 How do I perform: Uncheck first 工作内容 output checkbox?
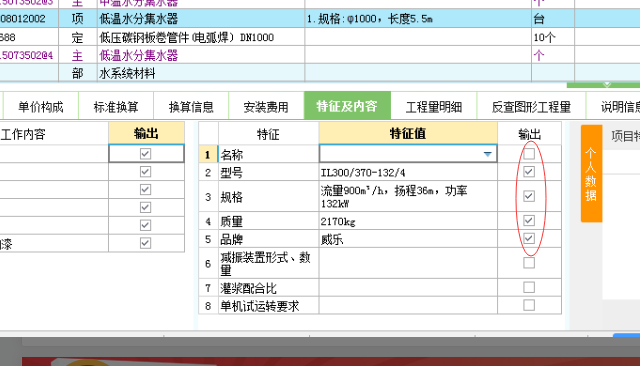click(145, 154)
